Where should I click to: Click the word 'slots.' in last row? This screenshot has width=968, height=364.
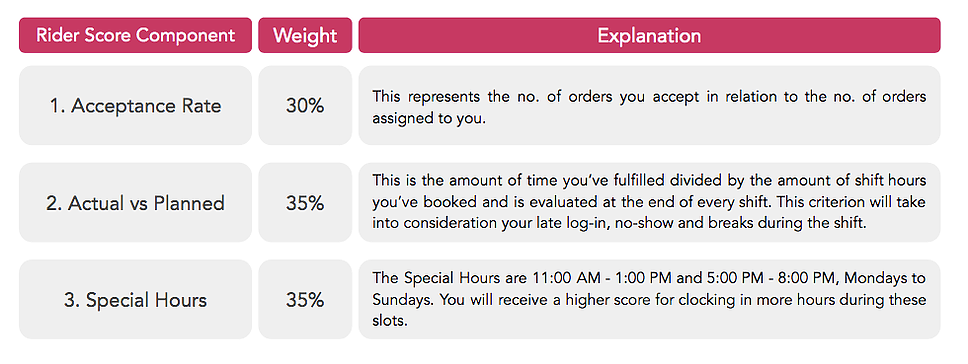[x=390, y=322]
